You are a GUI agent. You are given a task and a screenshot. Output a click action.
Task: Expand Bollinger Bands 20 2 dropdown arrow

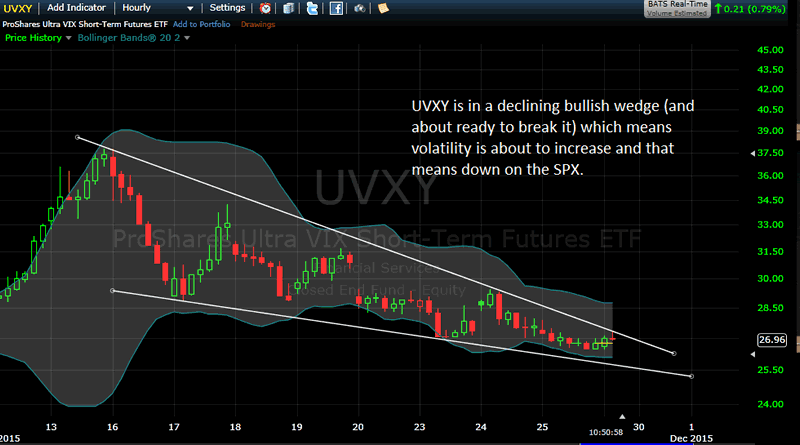coord(187,38)
